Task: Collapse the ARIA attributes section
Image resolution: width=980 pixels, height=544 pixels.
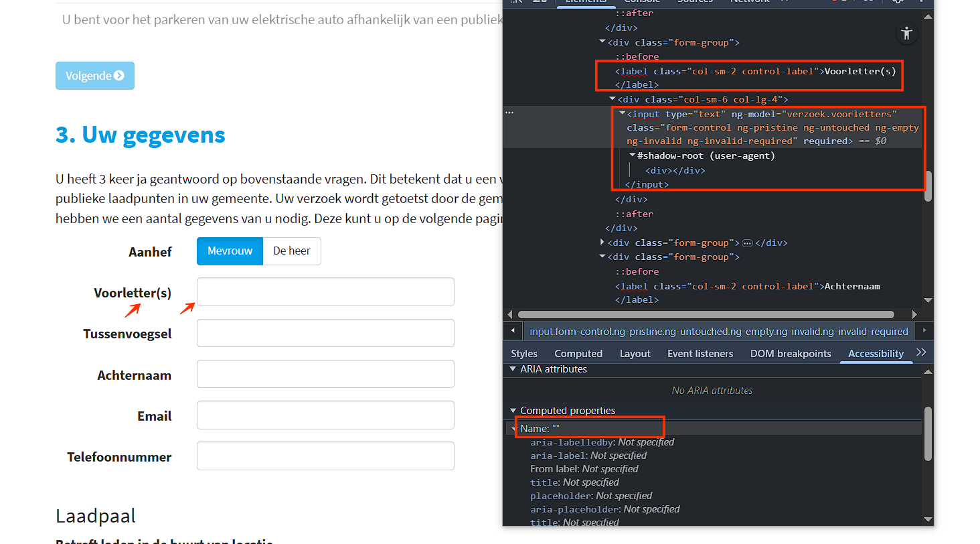Action: (513, 369)
